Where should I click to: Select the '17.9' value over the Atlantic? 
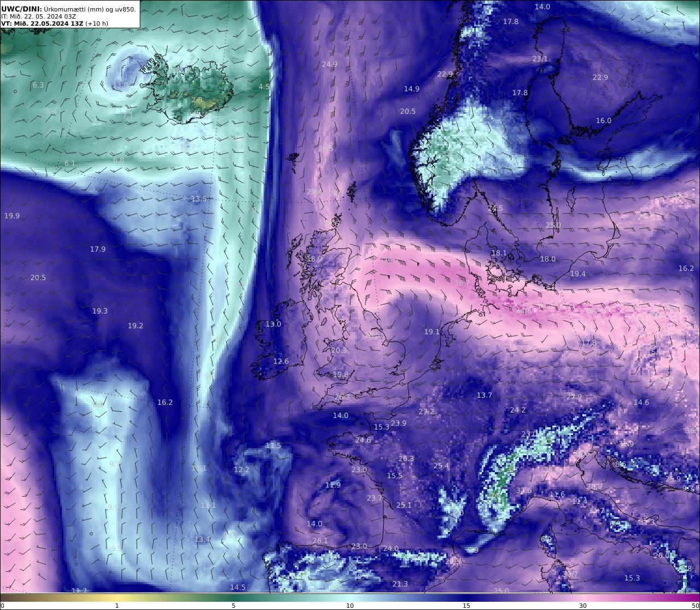[98, 249]
